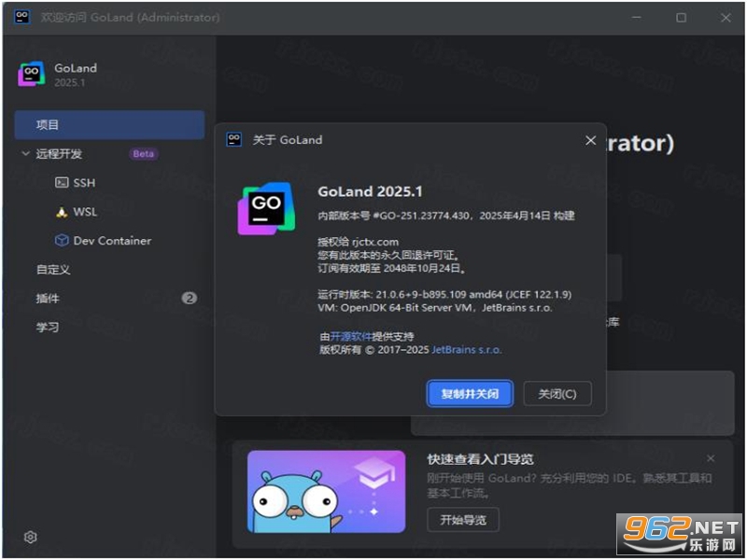The height and width of the screenshot is (560, 747).
Task: Click 2025.1 version label under GoLand sidebar name
Action: [69, 82]
